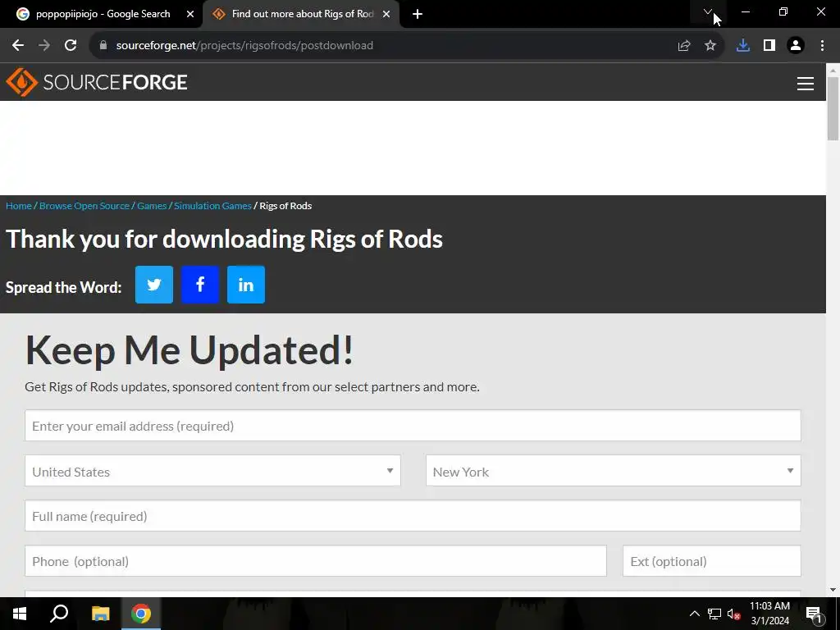The height and width of the screenshot is (630, 840).
Task: Close the Google Search tab
Action: point(190,14)
